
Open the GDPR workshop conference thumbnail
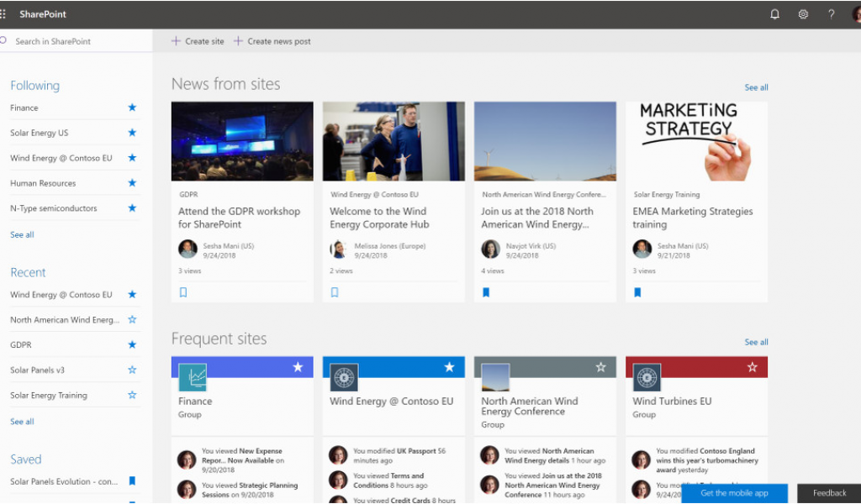[x=242, y=141]
